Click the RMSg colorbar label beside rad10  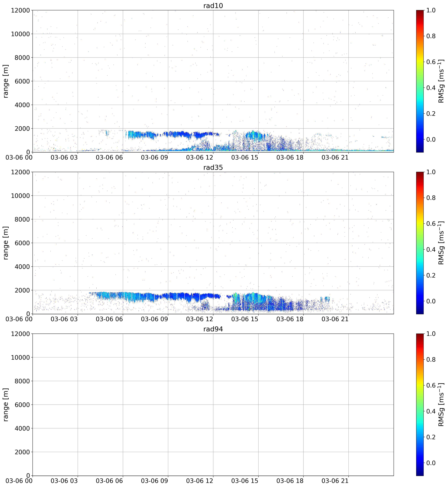click(441, 81)
